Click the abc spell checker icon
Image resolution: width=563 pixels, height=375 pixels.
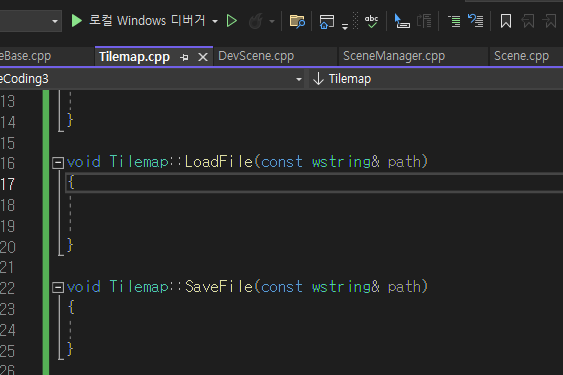coord(371,21)
